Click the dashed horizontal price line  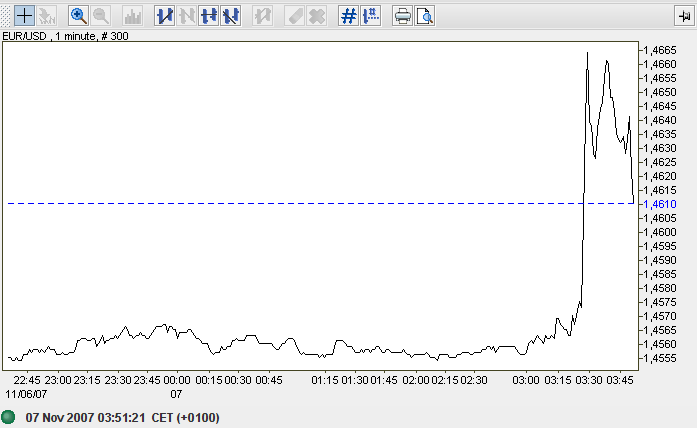tap(300, 203)
